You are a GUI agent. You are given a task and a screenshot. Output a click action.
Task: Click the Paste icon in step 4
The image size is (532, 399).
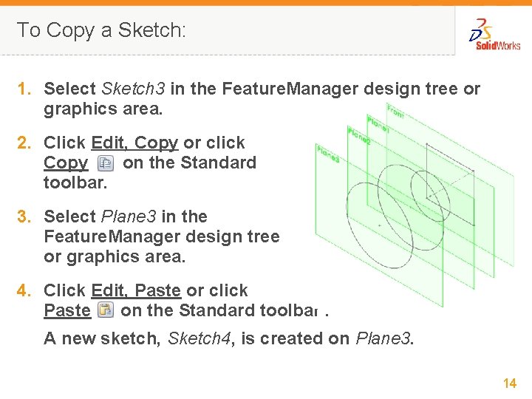pos(106,311)
